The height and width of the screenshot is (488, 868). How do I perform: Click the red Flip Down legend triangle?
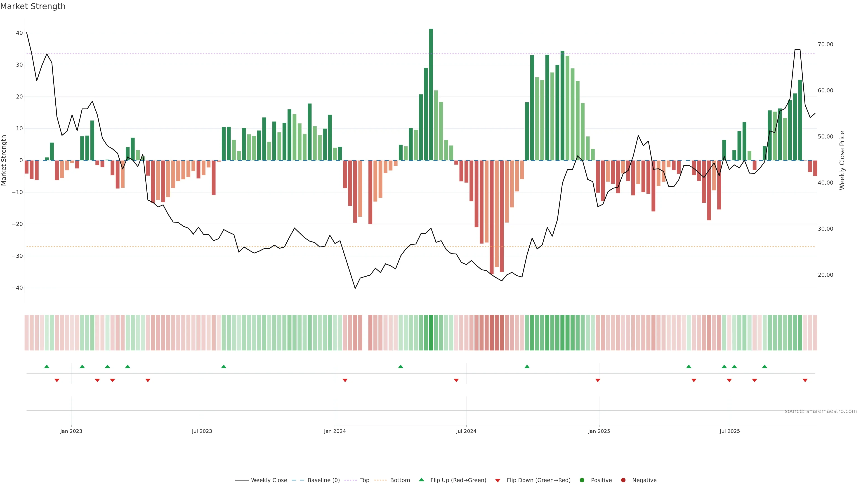(497, 480)
